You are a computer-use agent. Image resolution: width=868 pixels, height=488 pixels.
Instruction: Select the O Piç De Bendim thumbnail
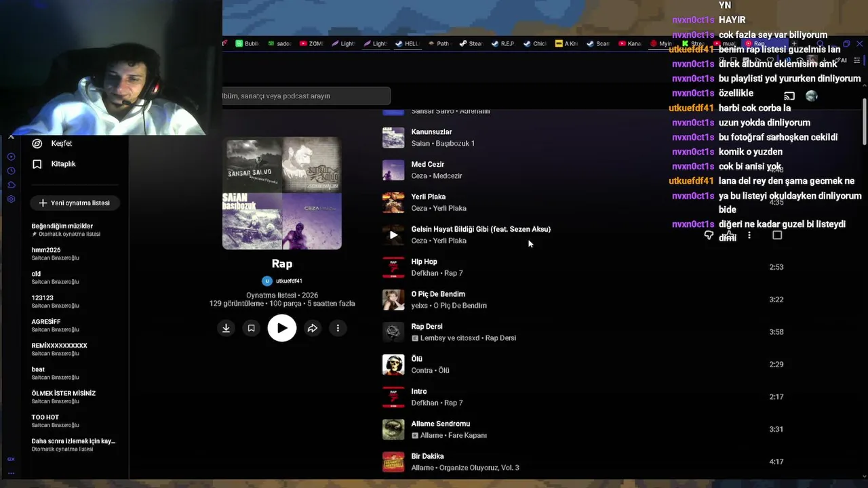pos(393,300)
